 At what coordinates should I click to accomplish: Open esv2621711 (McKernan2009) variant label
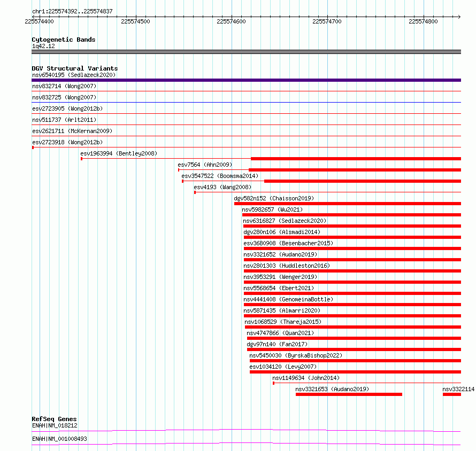[x=72, y=131]
